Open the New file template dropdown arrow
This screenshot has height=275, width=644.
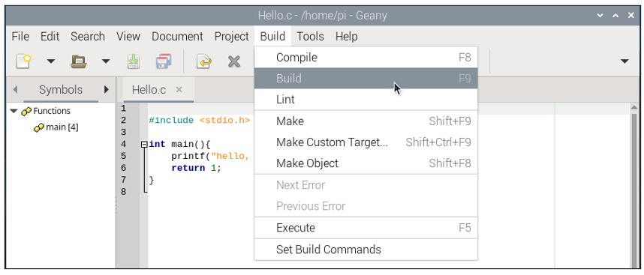(51, 61)
